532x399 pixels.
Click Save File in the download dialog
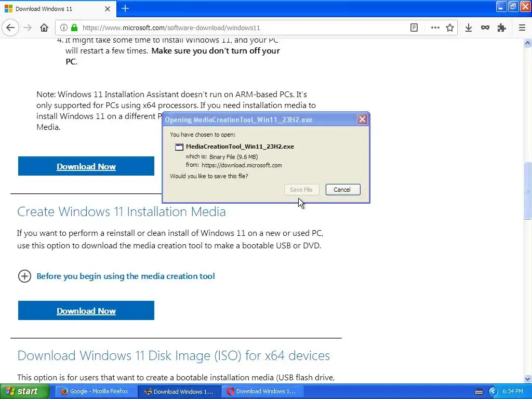click(x=302, y=190)
